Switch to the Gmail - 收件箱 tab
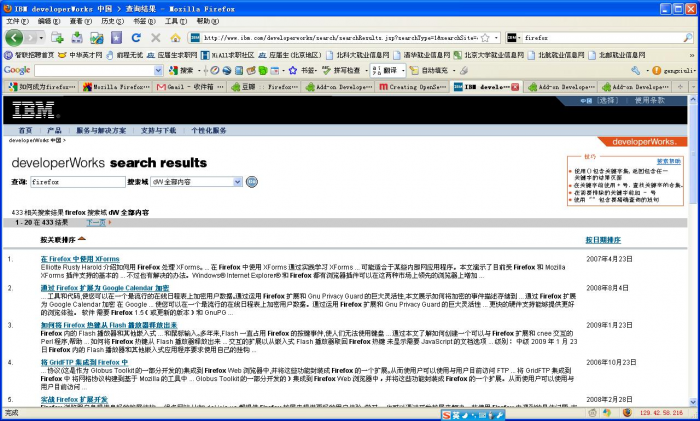700x421 pixels. click(190, 87)
